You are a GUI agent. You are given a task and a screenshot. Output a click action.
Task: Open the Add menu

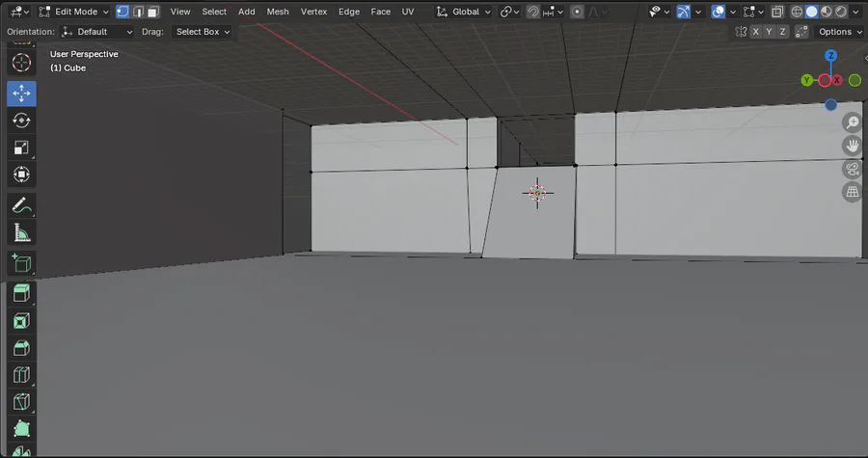tap(246, 12)
